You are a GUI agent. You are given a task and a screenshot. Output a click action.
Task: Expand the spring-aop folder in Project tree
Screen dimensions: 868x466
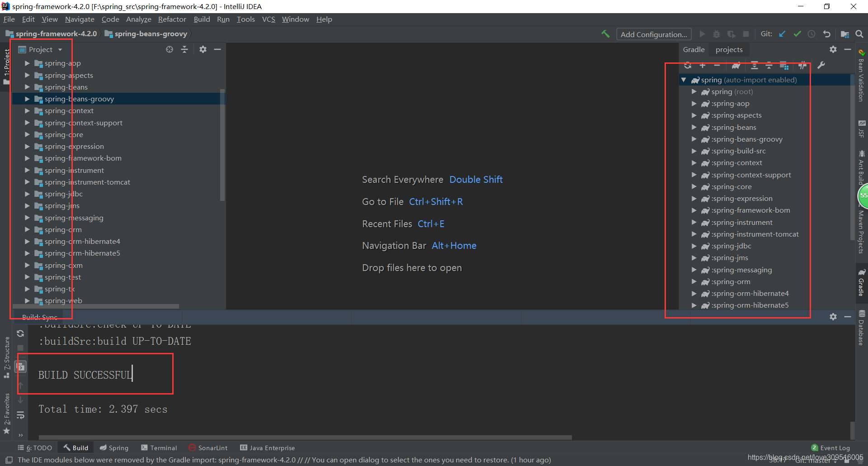(x=27, y=63)
